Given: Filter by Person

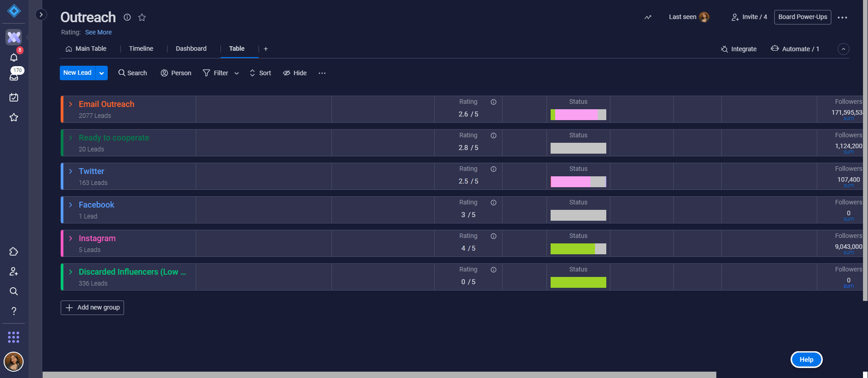Looking at the screenshot, I should (x=176, y=73).
